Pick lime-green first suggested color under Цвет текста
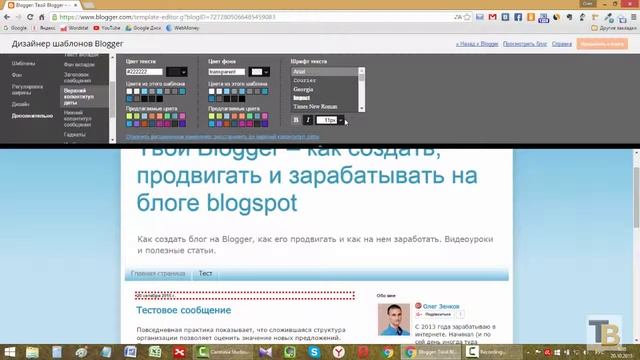 (129, 116)
